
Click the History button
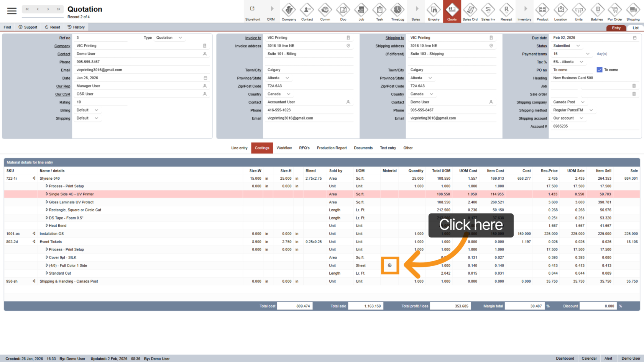(x=76, y=27)
